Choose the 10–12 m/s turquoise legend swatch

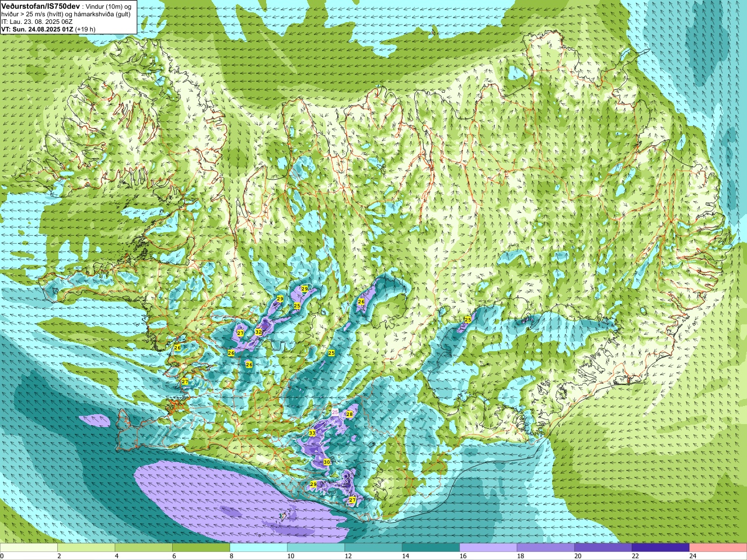316,548
